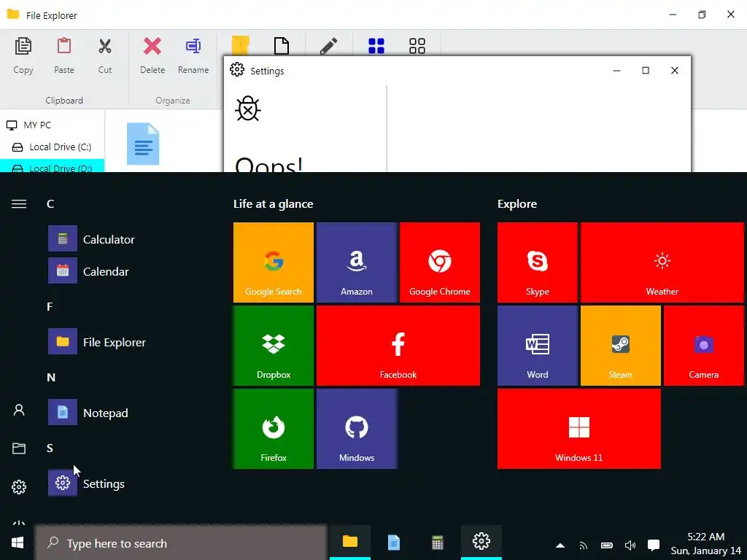Screen dimensions: 747x560
Task: Open Local Drive (C:) in sidebar
Action: [52, 147]
